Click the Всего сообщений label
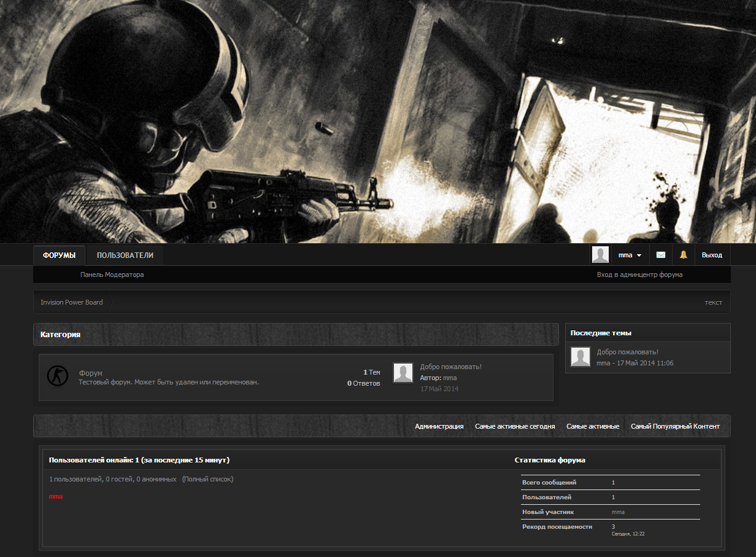This screenshot has height=557, width=756. tap(549, 482)
